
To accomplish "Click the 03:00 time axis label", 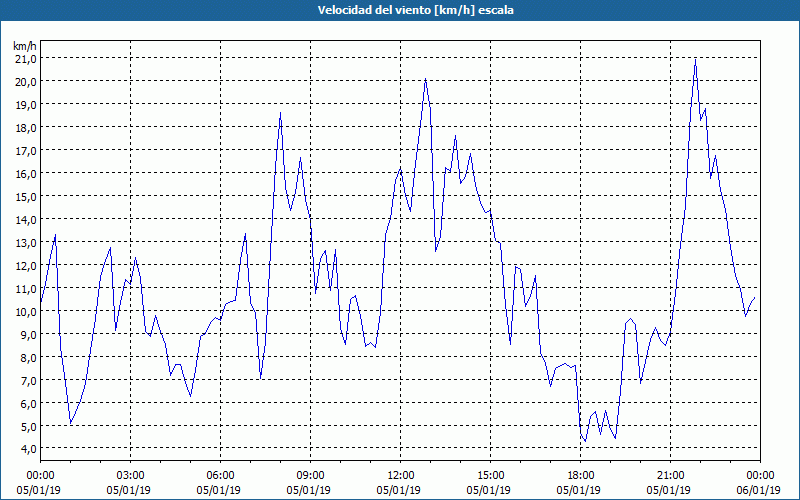I will (130, 476).
